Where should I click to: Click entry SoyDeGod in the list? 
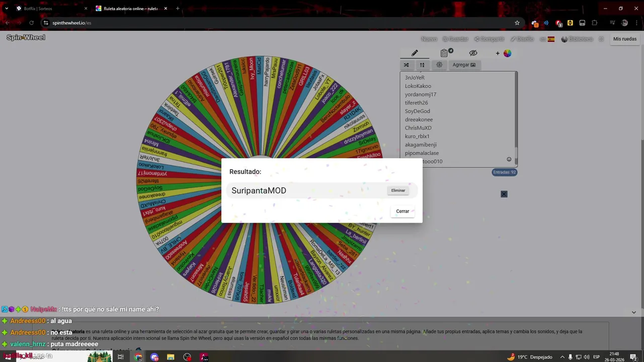pyautogui.click(x=418, y=111)
